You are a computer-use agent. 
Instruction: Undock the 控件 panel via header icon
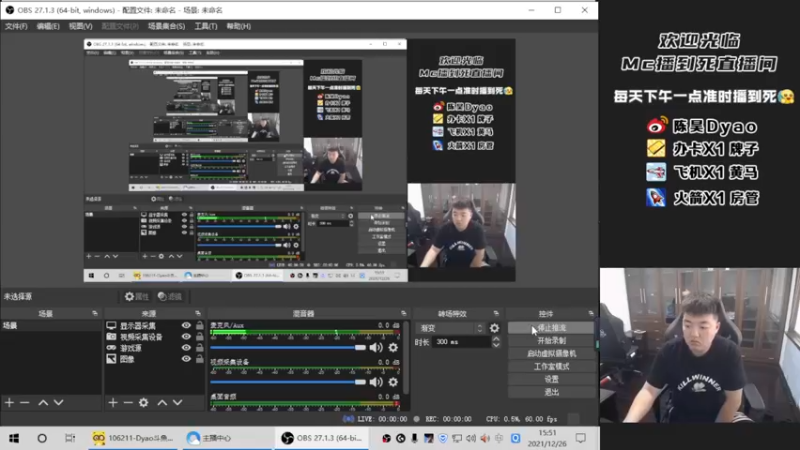coord(591,313)
